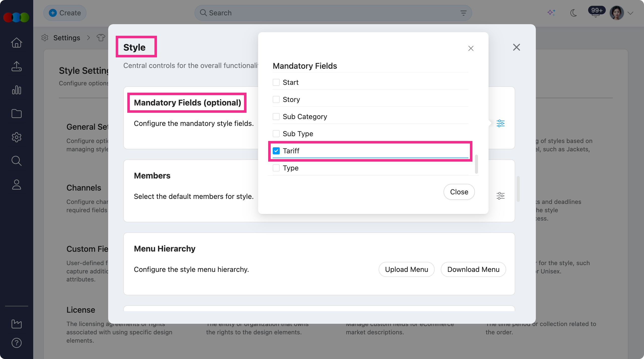Click the line chart icon near sidebar bottom

tap(17, 324)
